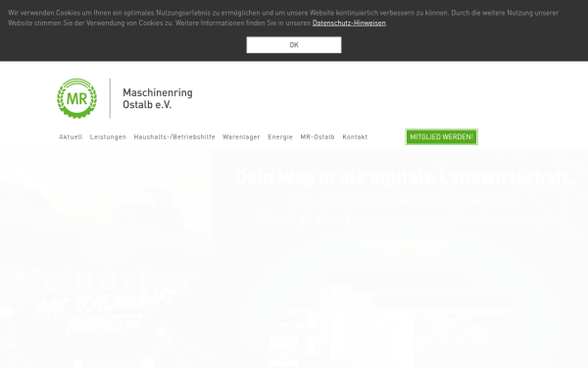Open the MR-Ostalb menu item

pos(318,137)
